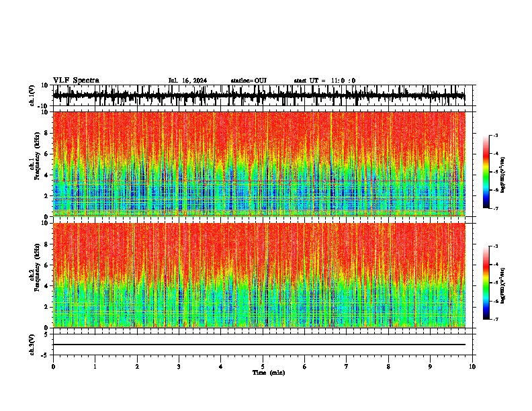Click time axis tick label "9"
Screen dimensions: 532x411
click(430, 367)
